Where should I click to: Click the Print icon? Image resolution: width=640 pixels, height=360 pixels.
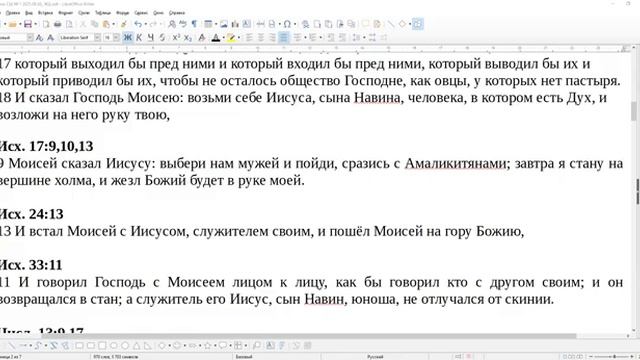click(58, 24)
